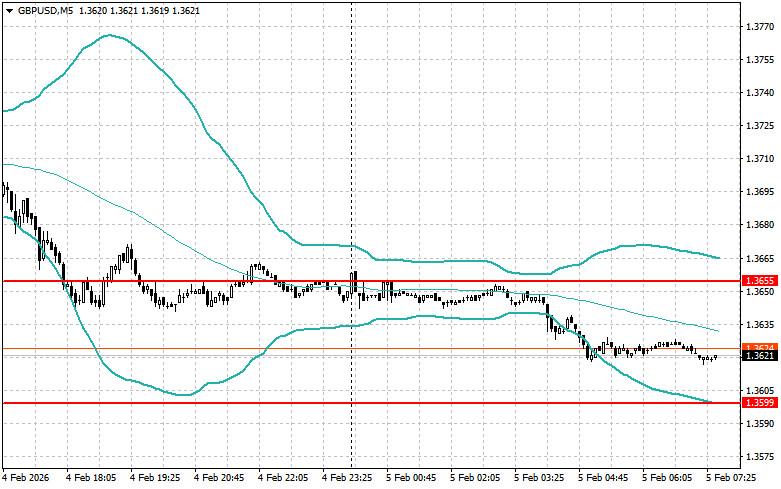Select the 4 Feb 23:25 time label
This screenshot has width=781, height=489.
[347, 478]
